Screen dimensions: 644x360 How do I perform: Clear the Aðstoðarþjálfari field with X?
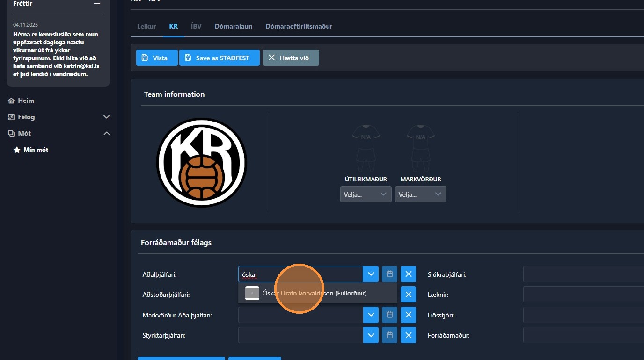pos(408,295)
